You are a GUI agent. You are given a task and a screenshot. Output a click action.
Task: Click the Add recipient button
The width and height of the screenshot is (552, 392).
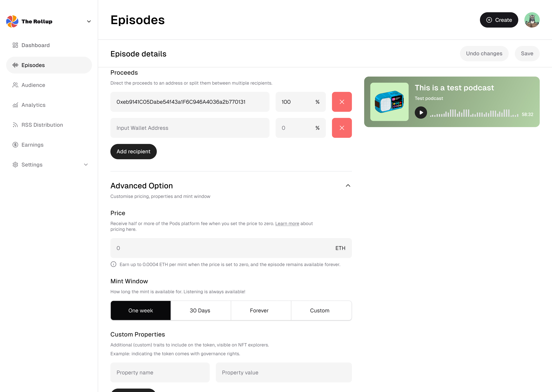pyautogui.click(x=133, y=152)
